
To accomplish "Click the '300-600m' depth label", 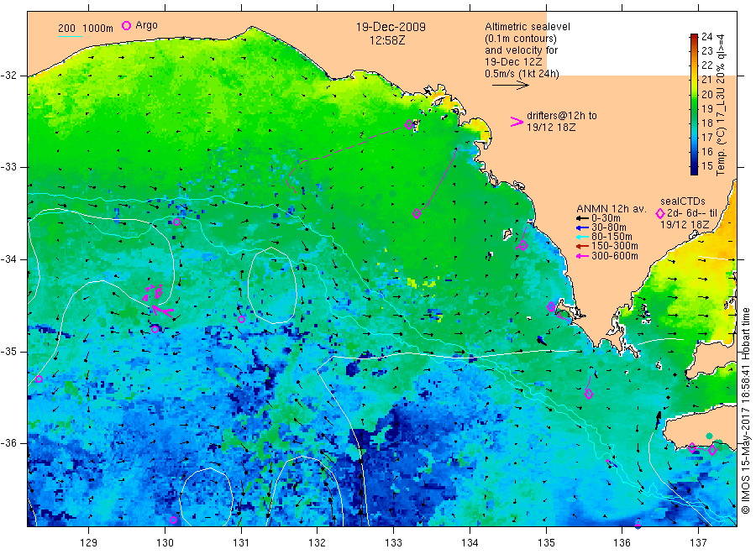I will click(x=615, y=256).
